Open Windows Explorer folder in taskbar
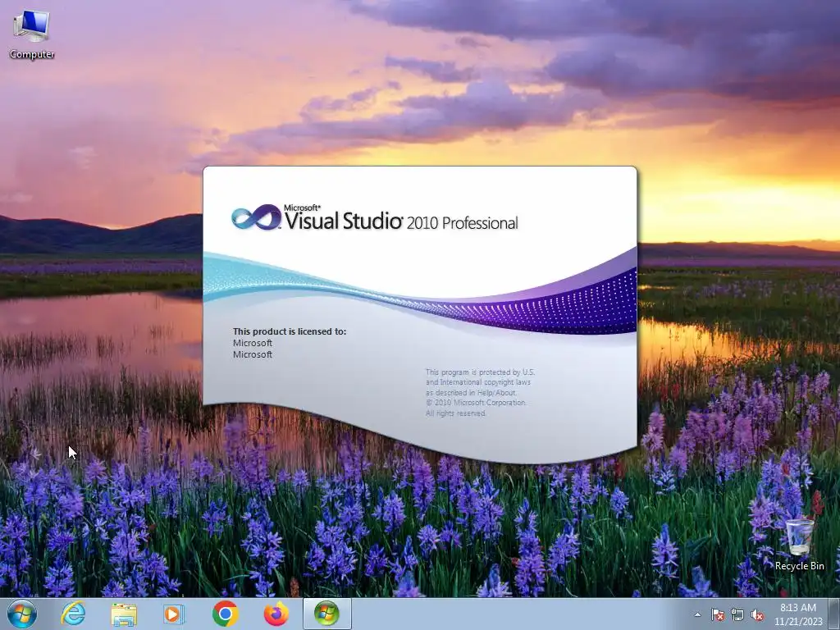 point(124,614)
